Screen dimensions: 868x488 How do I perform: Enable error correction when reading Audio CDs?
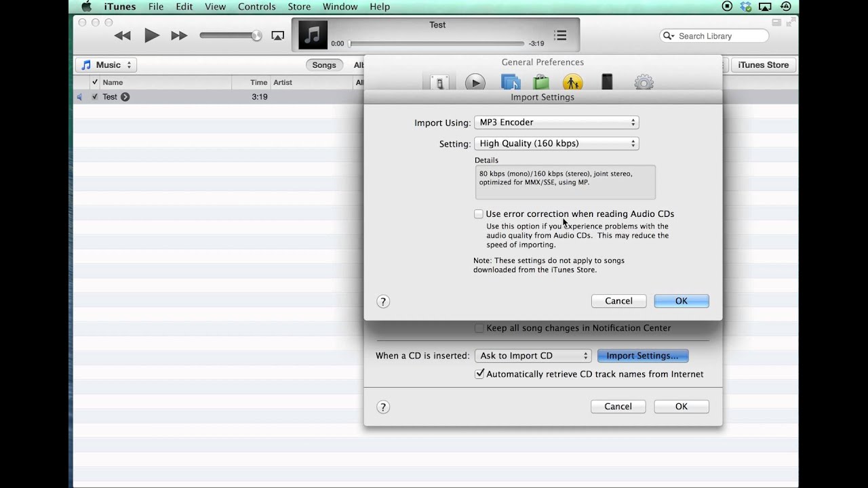pos(479,214)
